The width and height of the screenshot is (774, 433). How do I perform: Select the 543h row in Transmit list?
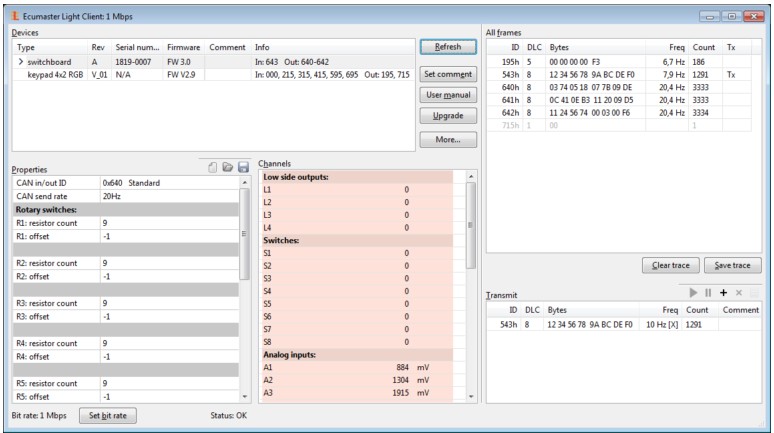(624, 324)
